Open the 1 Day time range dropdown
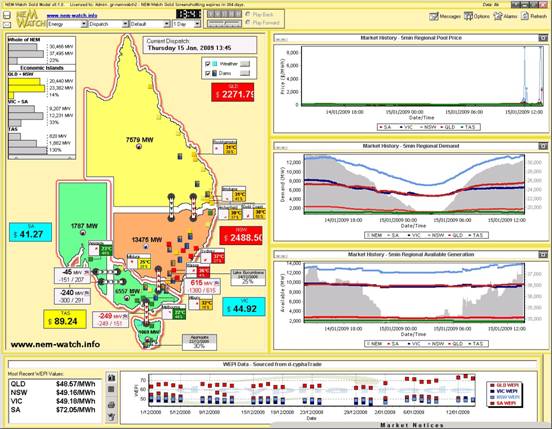The width and height of the screenshot is (552, 429). point(187,24)
